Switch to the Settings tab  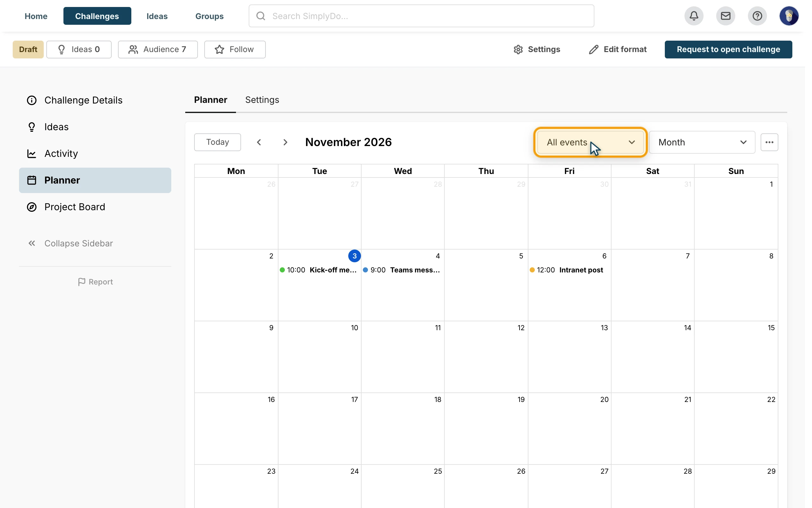262,100
